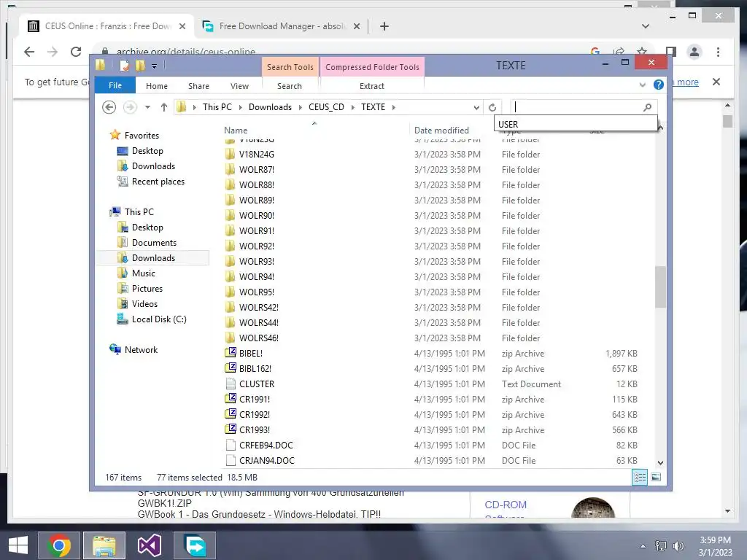Screen dimensions: 747x560
Task: Click the breadcrumb arrow after This PC
Action: tap(240, 107)
